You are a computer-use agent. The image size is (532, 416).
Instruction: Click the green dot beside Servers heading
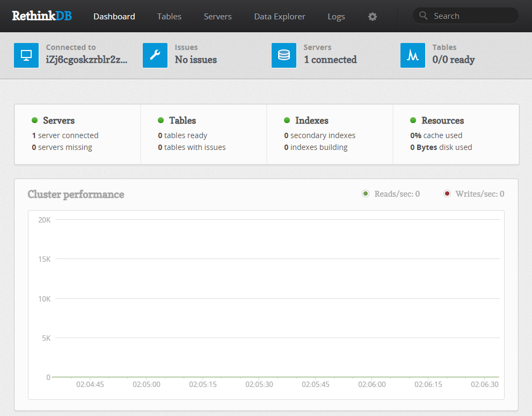tap(35, 120)
